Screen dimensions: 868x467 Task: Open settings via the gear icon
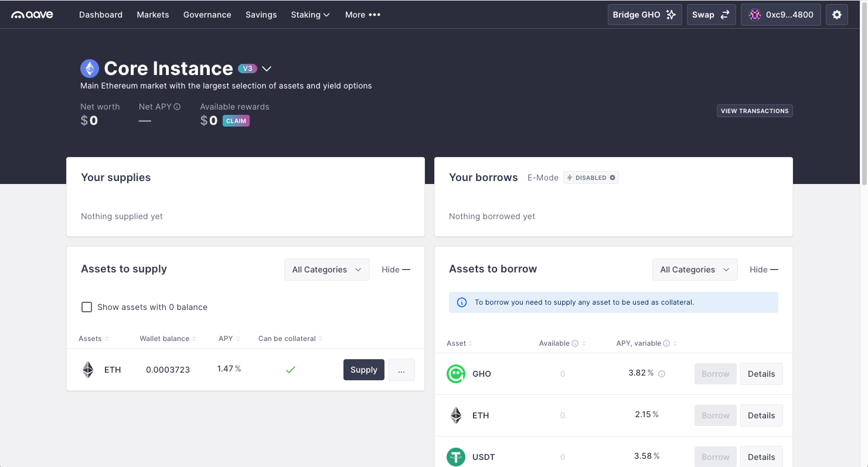[836, 15]
